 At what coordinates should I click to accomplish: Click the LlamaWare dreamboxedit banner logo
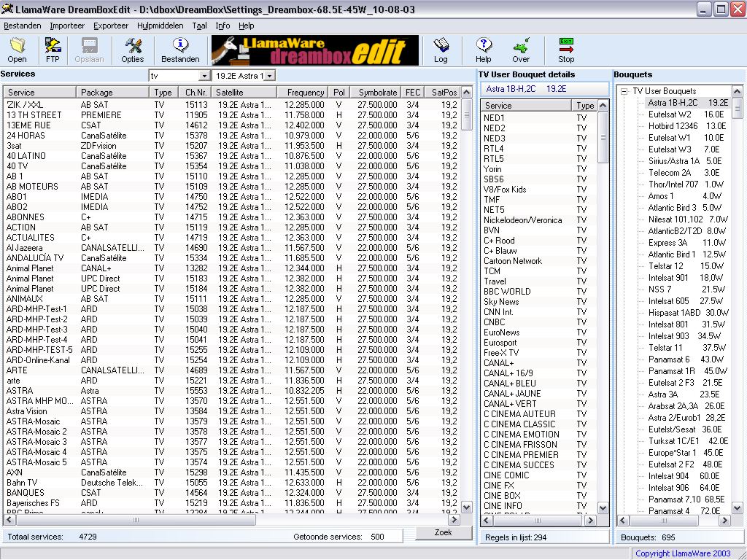click(315, 50)
